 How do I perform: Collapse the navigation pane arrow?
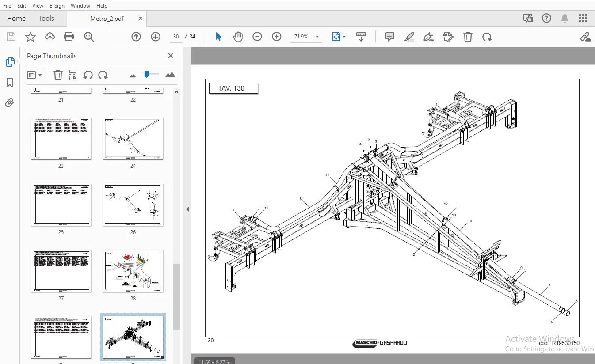(x=187, y=209)
